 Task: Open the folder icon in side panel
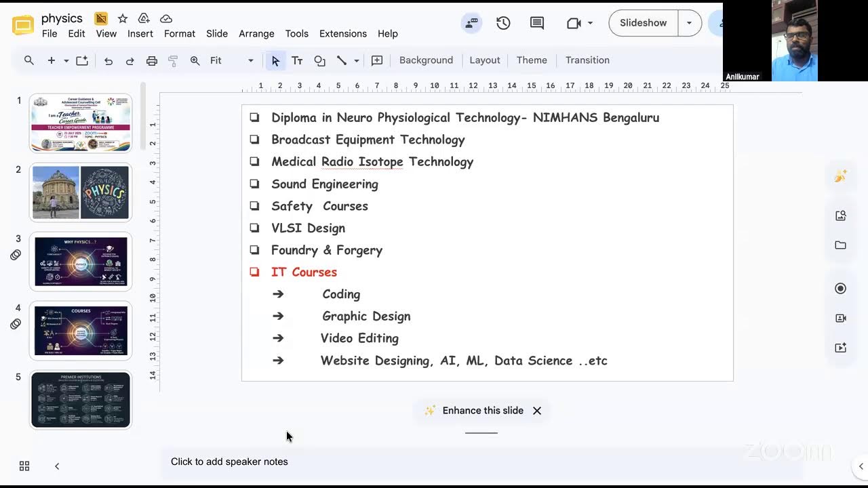tap(841, 245)
